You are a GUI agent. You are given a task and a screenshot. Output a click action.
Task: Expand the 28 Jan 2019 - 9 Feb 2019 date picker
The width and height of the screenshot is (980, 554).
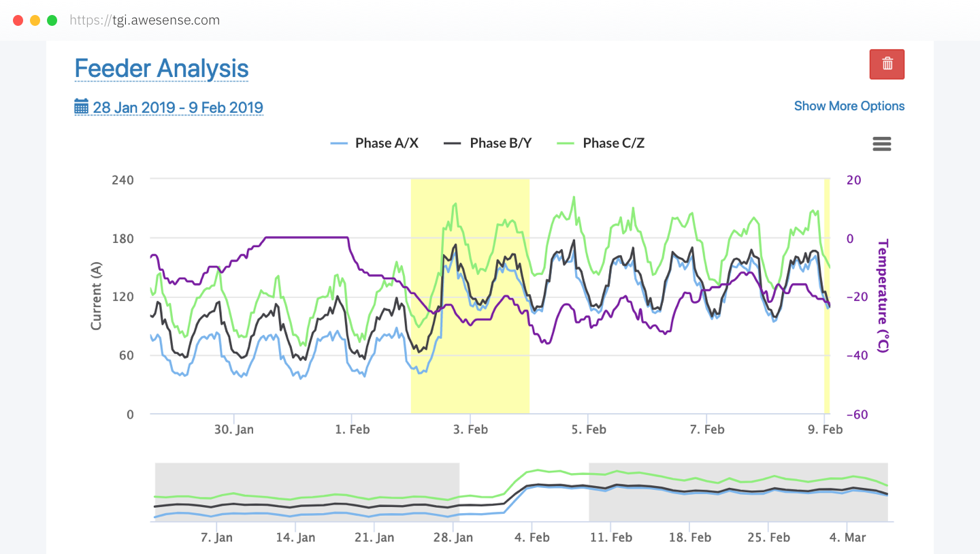click(177, 107)
